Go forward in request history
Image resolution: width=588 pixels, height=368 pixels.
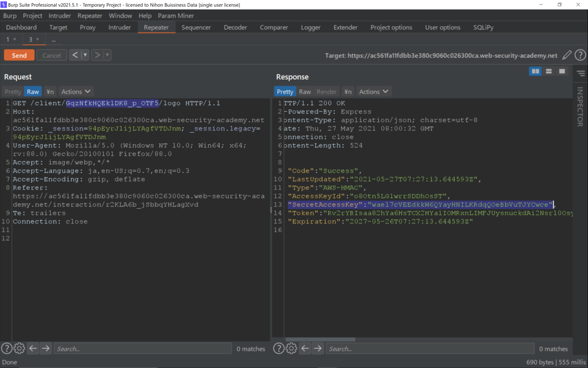pos(97,55)
